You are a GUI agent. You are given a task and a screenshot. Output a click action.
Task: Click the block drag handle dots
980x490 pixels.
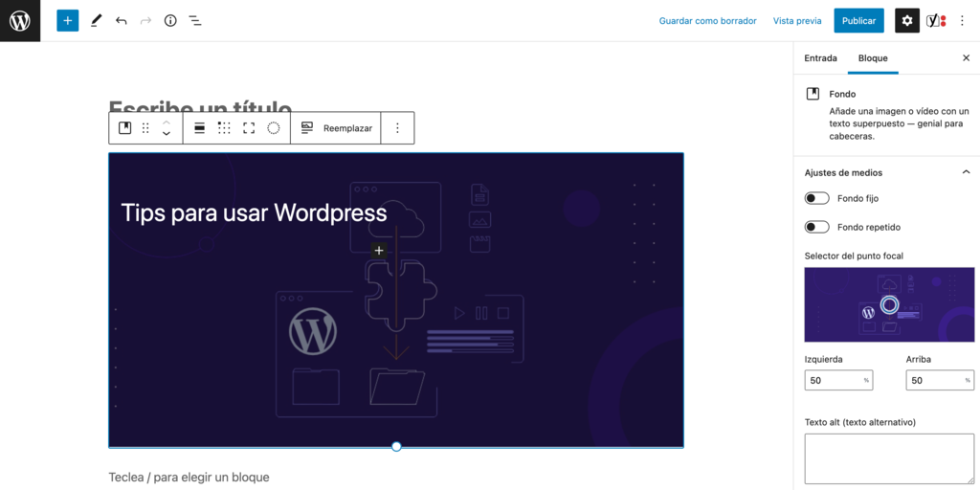145,128
